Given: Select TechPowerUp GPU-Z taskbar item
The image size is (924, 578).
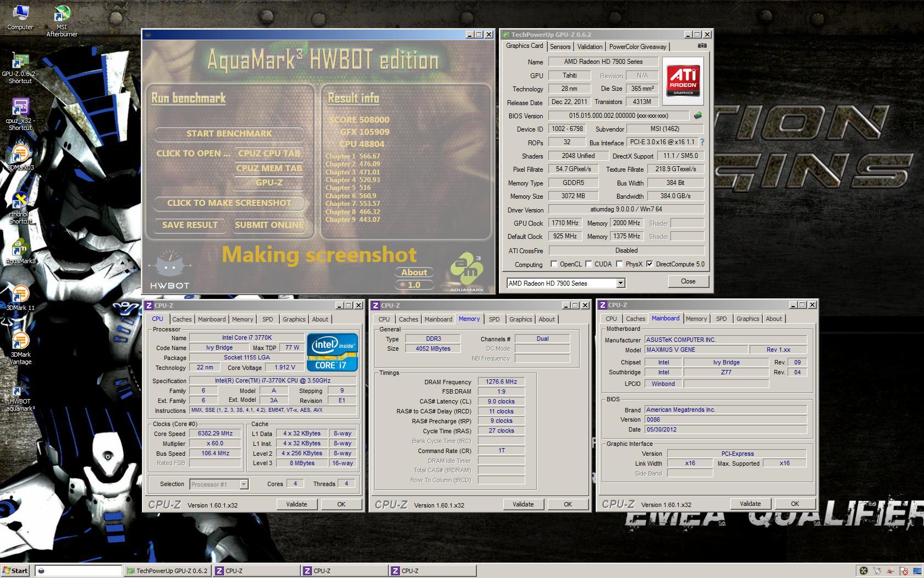Looking at the screenshot, I should click(167, 571).
